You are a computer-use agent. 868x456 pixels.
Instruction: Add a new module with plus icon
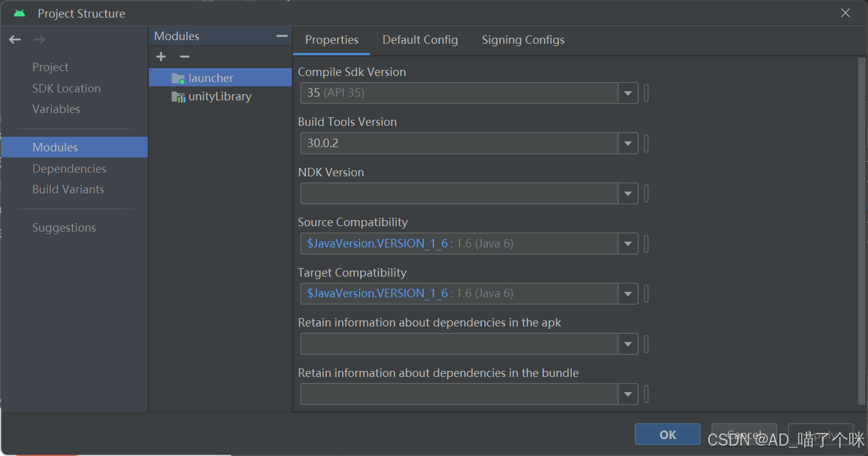[x=161, y=57]
